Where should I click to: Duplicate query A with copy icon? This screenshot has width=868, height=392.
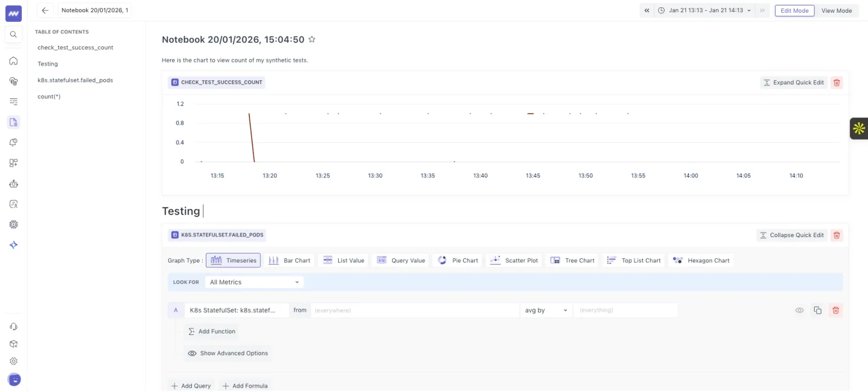coord(818,310)
